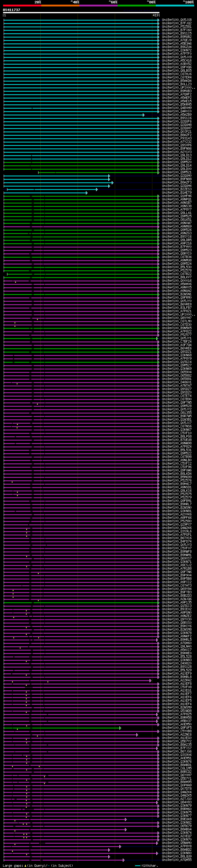The width and height of the screenshot is (197, 868).
Task: Click label UniRef100_B7FHV0
Action: pos(177,247)
